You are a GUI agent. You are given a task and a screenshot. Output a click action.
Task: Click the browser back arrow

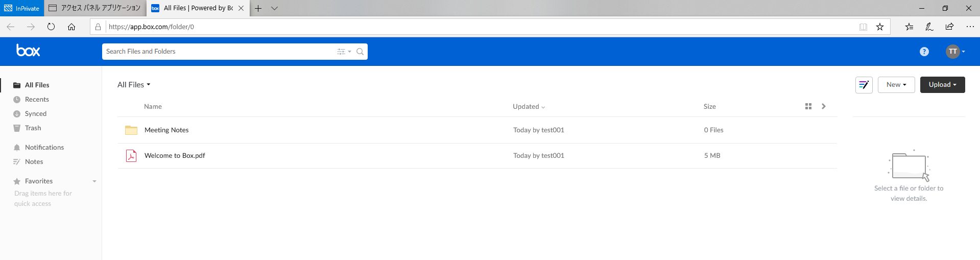[x=10, y=27]
